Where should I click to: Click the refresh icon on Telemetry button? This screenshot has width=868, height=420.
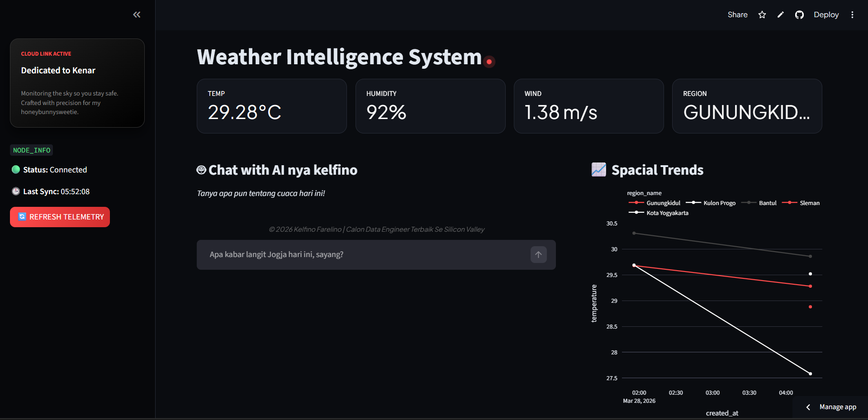pyautogui.click(x=22, y=217)
